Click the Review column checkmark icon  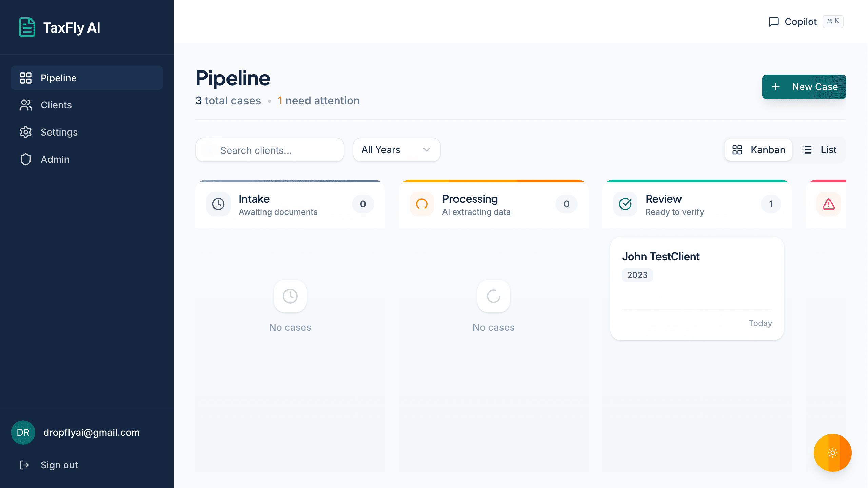(x=625, y=204)
